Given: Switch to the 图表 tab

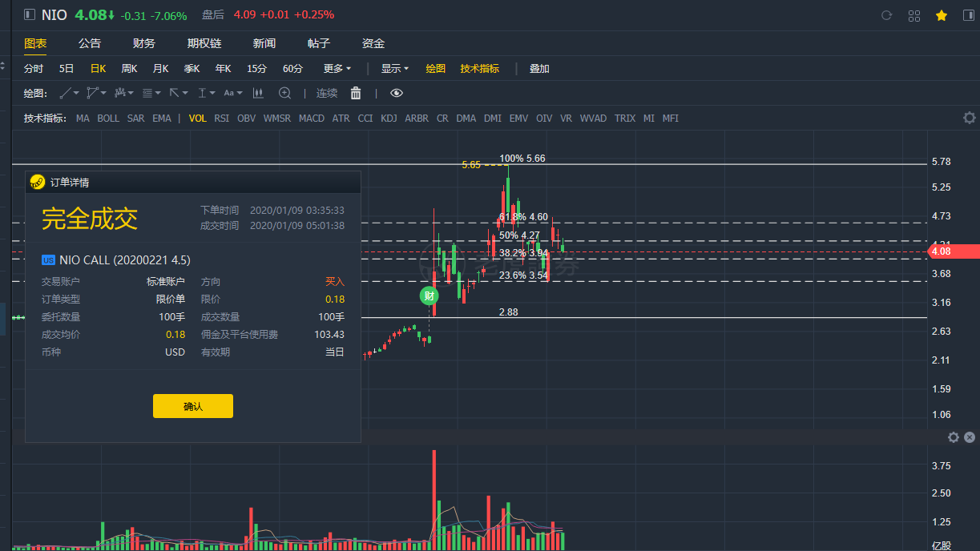Looking at the screenshot, I should tap(35, 43).
